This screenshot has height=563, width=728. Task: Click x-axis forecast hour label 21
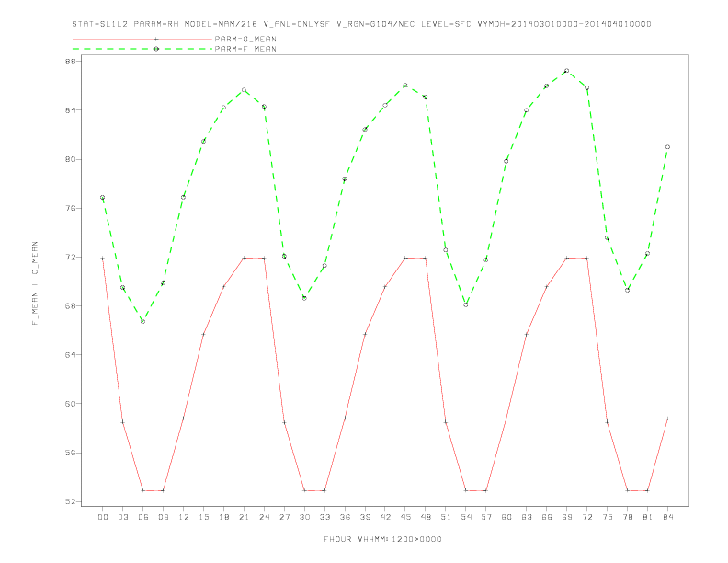pos(245,517)
